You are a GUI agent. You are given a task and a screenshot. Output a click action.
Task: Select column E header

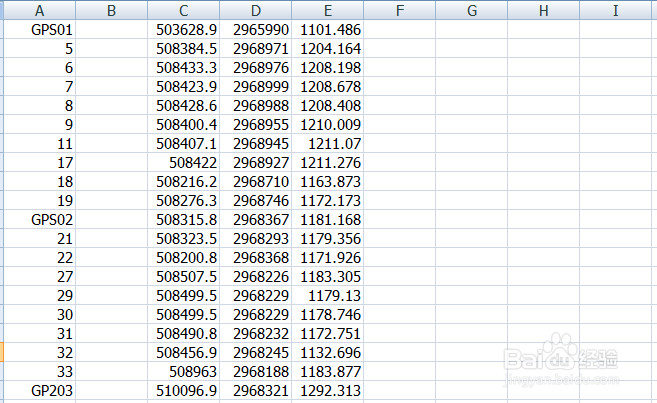(x=328, y=10)
